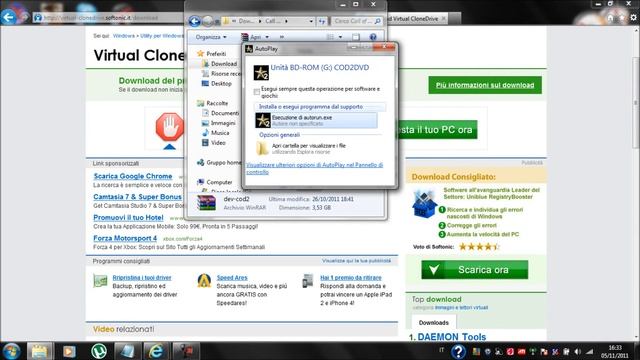
Task: Open the DAEMON Tools link
Action: (x=451, y=337)
